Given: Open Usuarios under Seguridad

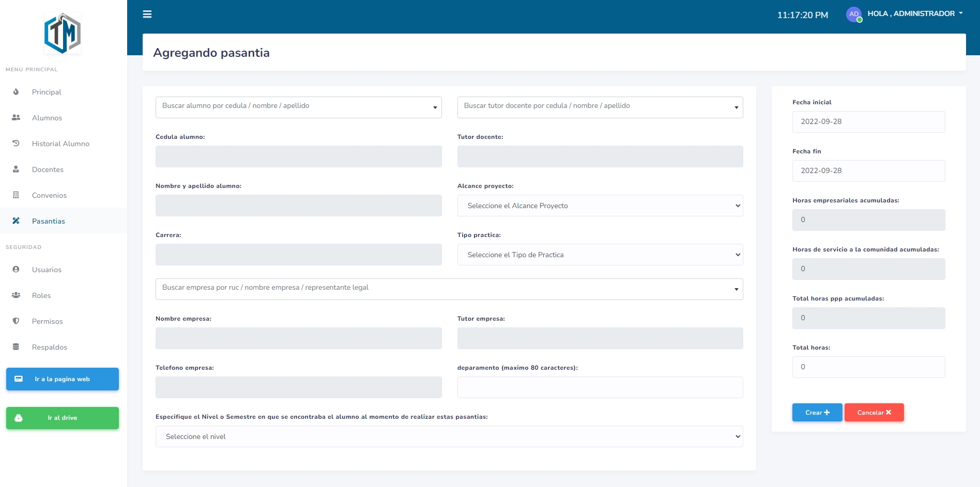Looking at the screenshot, I should tap(63, 270).
